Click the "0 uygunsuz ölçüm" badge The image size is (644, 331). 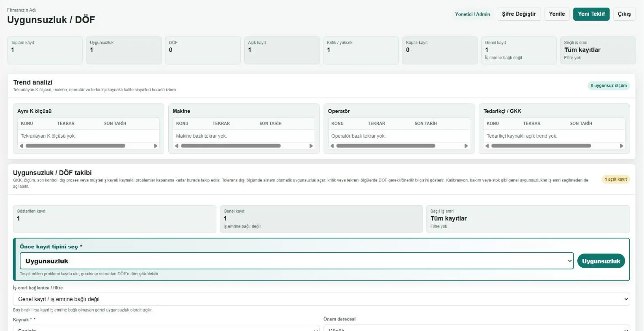609,86
